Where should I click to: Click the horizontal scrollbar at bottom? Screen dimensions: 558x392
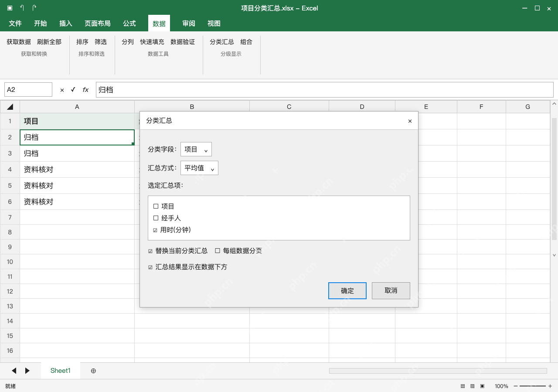tap(438, 371)
